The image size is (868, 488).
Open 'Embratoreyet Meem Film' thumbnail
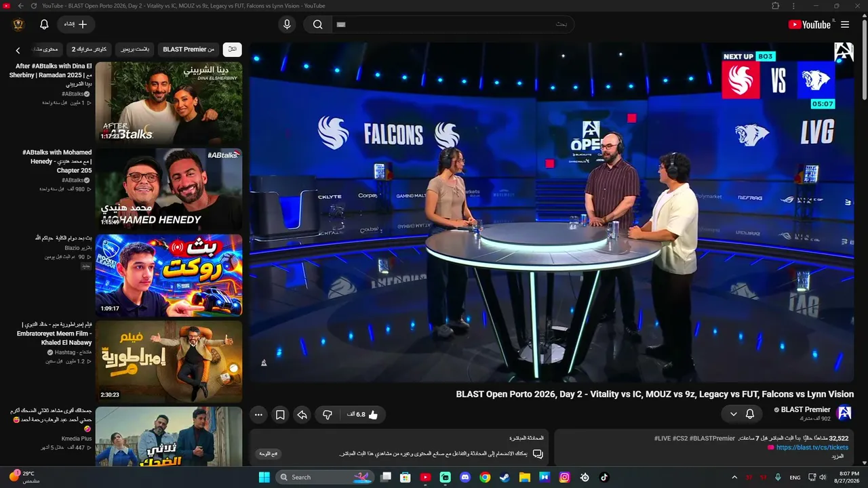[x=169, y=361]
